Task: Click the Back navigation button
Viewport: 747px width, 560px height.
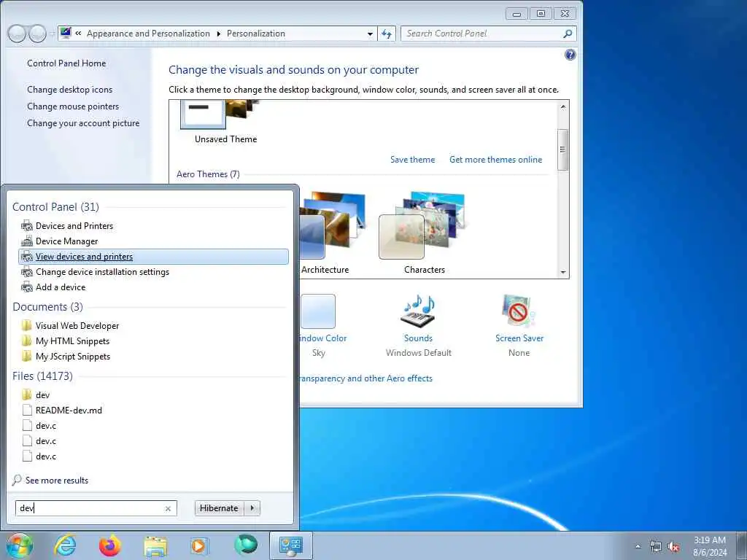Action: (17, 34)
